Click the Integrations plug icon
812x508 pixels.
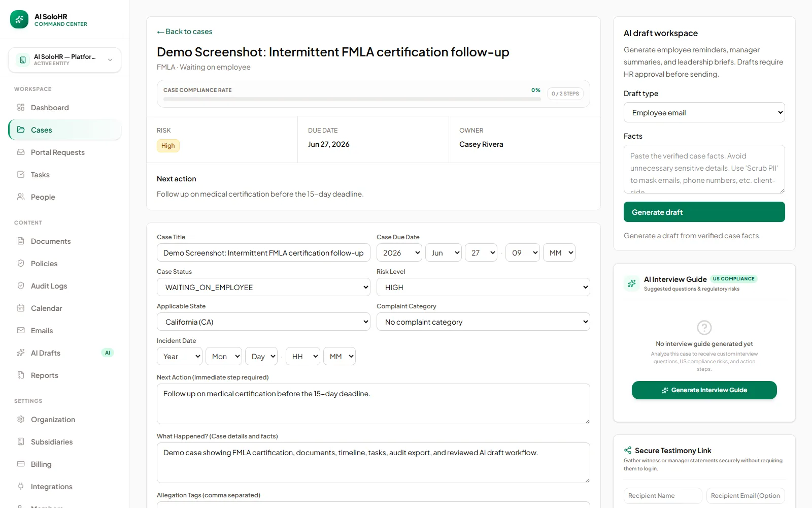click(21, 486)
